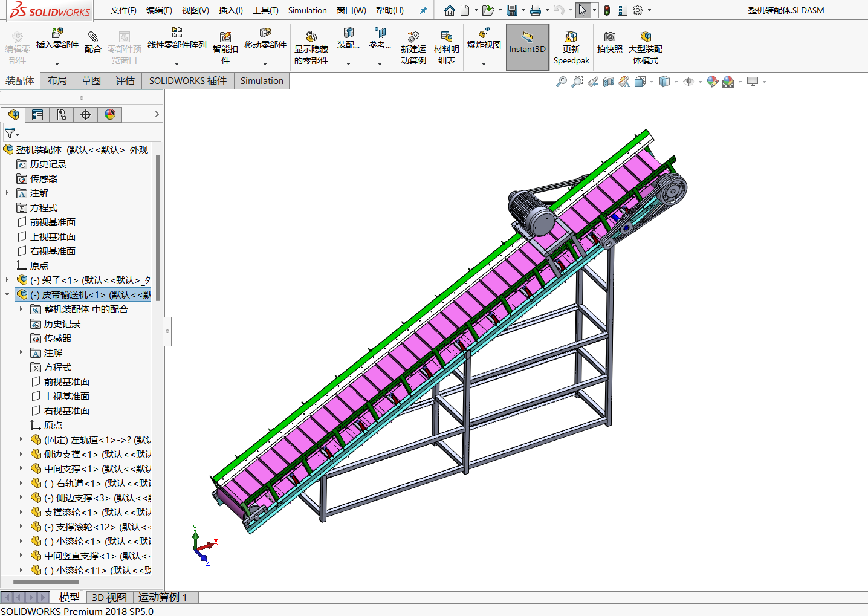Expand the 中间支撑<1> component
The width and height of the screenshot is (868, 616).
(x=21, y=468)
